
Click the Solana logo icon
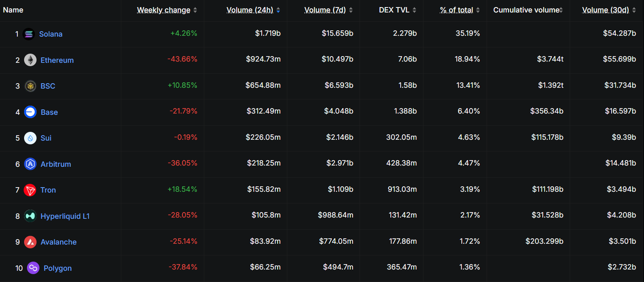[29, 34]
